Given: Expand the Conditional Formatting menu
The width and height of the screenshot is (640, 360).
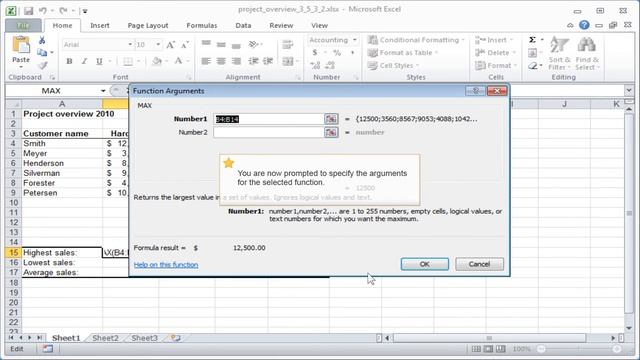Looking at the screenshot, I should (x=416, y=40).
